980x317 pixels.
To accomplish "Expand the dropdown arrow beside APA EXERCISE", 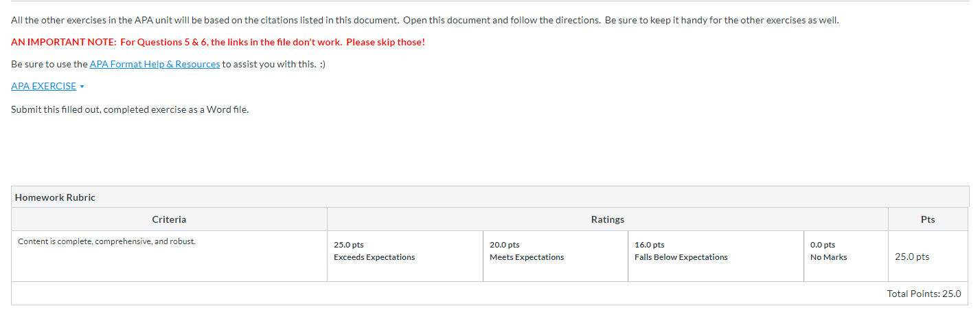I will click(x=82, y=87).
